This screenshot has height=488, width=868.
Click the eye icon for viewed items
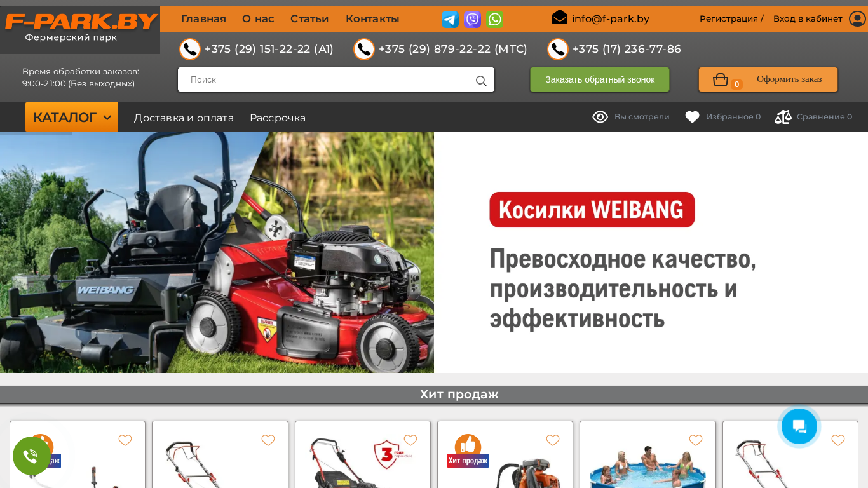(x=600, y=117)
